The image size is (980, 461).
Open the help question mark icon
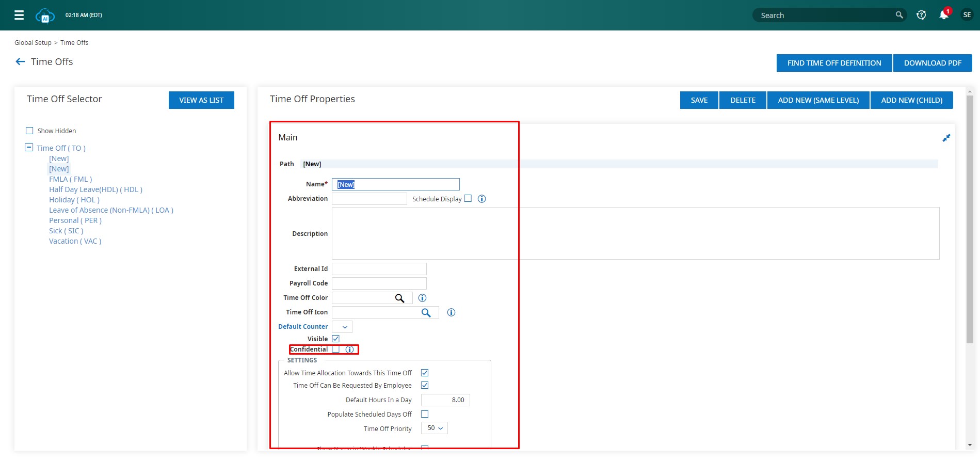[x=921, y=15]
